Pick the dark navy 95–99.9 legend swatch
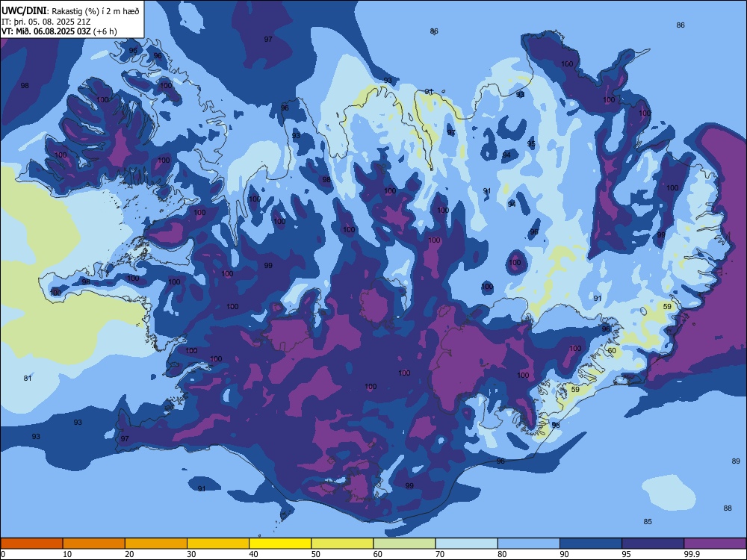The image size is (747, 560). coord(653,544)
